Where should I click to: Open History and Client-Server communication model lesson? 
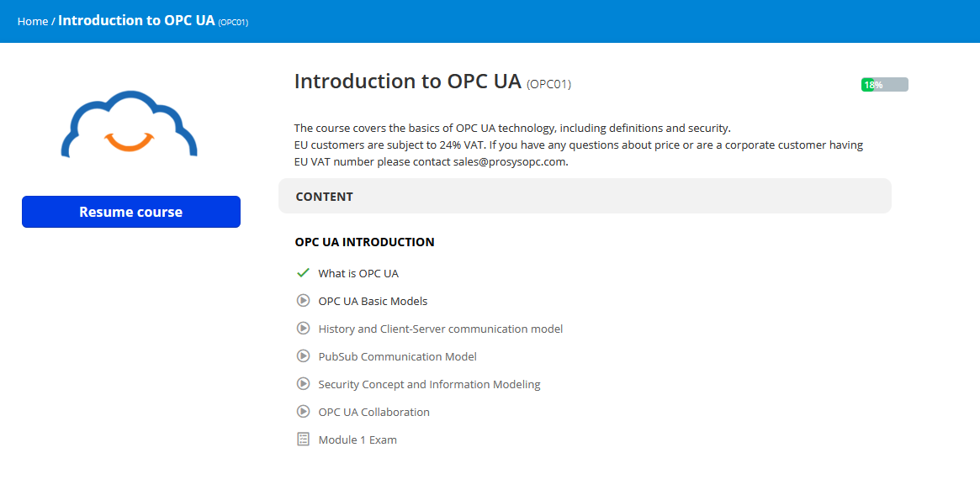point(440,329)
